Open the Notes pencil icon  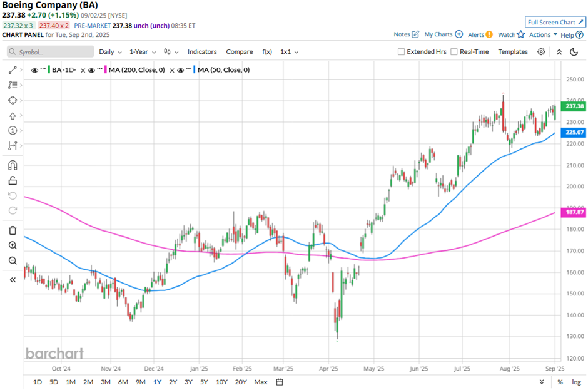[x=415, y=34]
